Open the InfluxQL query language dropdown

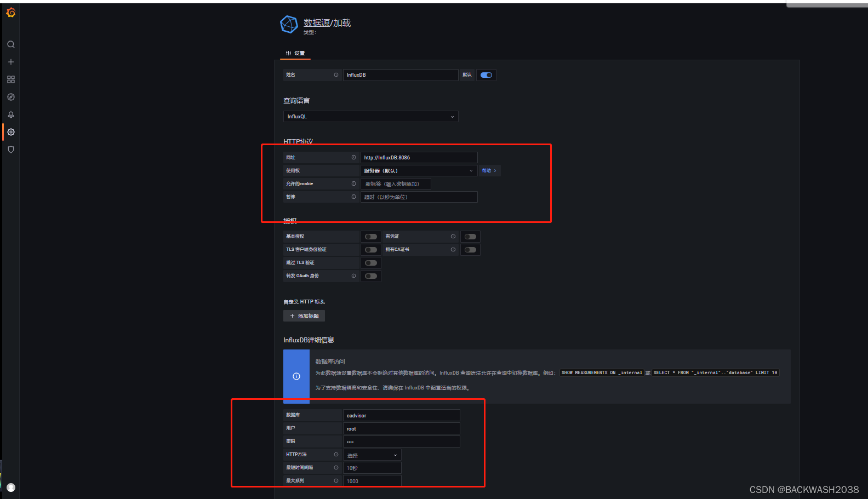(x=371, y=117)
